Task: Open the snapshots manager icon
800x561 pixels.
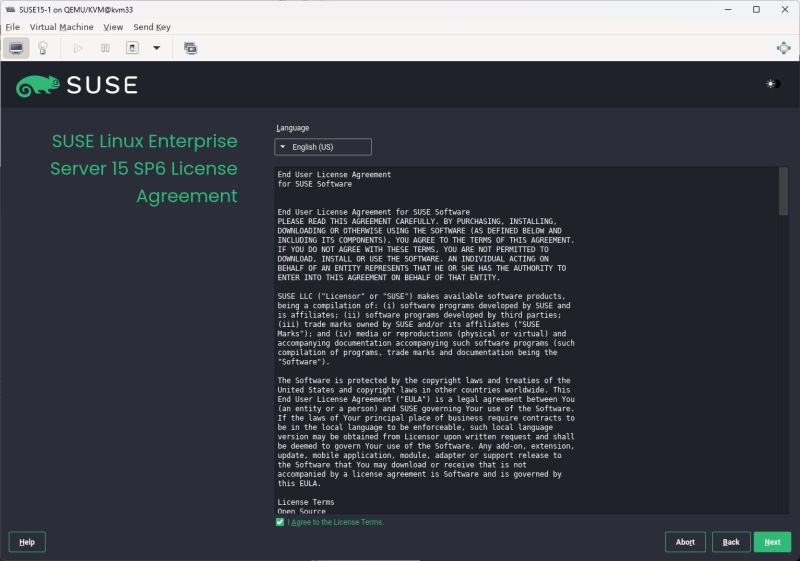Action: (190, 48)
